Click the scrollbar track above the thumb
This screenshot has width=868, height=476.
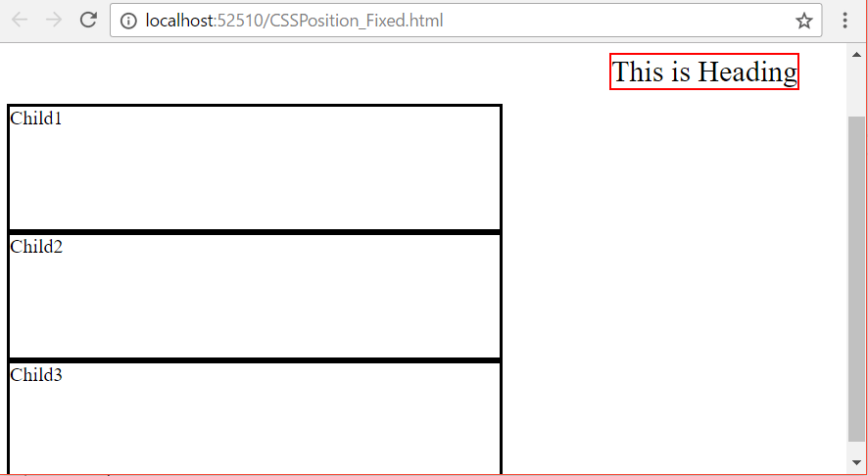[856, 89]
